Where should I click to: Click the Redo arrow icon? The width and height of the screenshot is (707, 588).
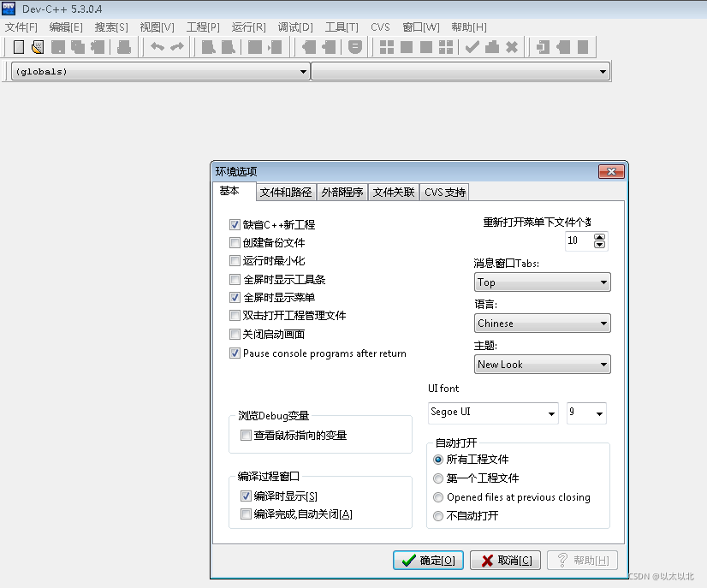tap(178, 47)
